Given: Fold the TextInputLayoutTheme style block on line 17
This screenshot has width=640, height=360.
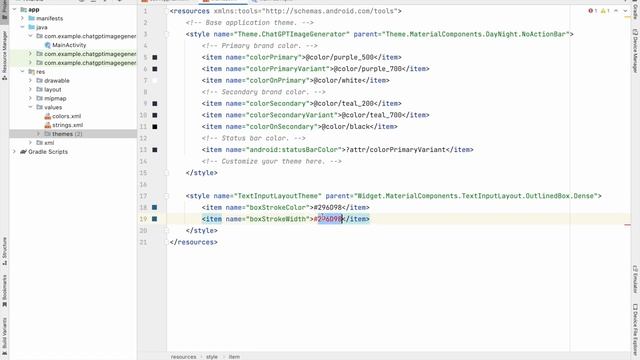Looking at the screenshot, I should [167, 196].
